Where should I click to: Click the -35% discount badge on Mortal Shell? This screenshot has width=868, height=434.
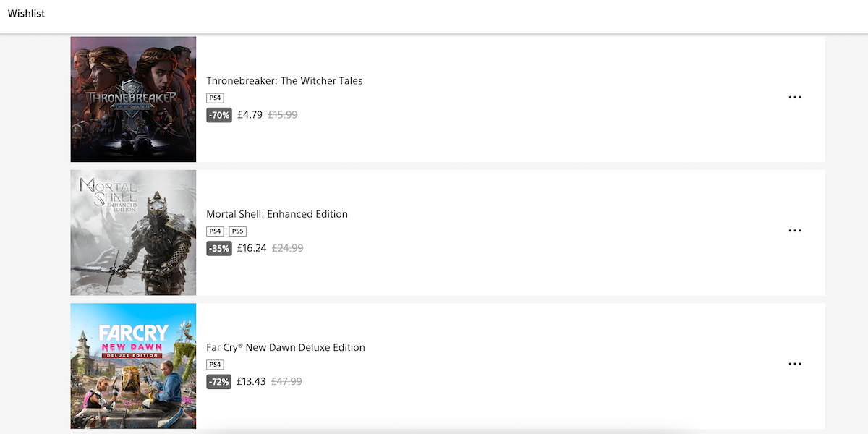point(218,248)
